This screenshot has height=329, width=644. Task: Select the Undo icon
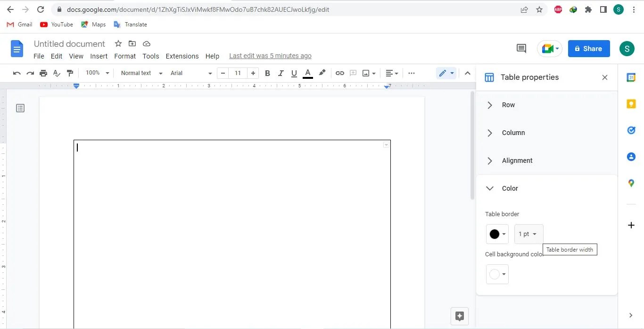[x=17, y=73]
